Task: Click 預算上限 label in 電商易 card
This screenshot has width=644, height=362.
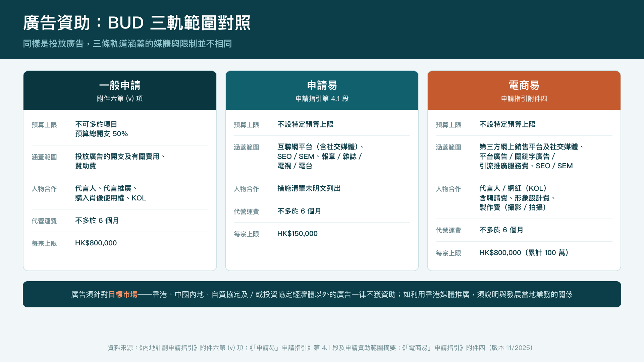Action: click(x=448, y=125)
